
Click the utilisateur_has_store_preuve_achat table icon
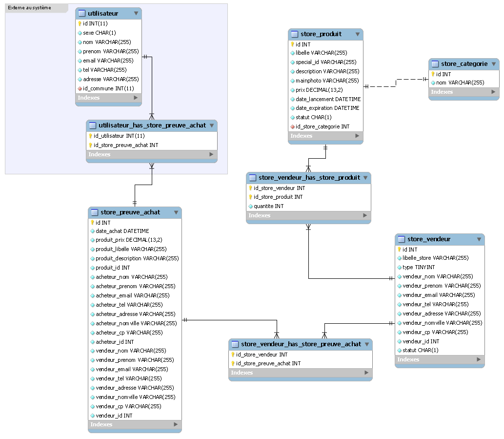point(93,125)
